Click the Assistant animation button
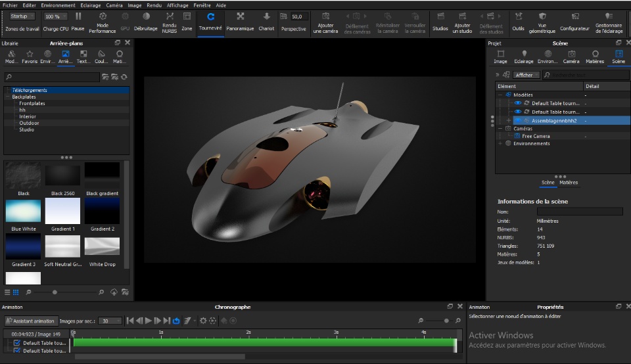Image resolution: width=631 pixels, height=364 pixels. (x=30, y=321)
